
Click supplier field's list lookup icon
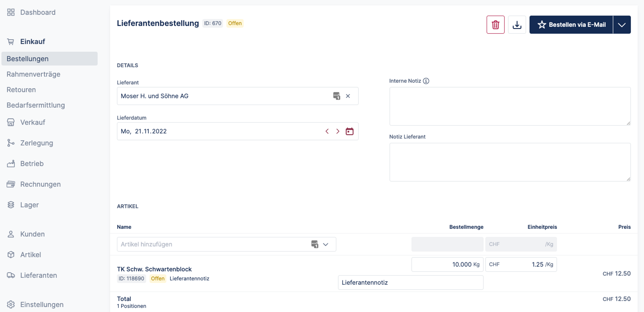(x=336, y=96)
